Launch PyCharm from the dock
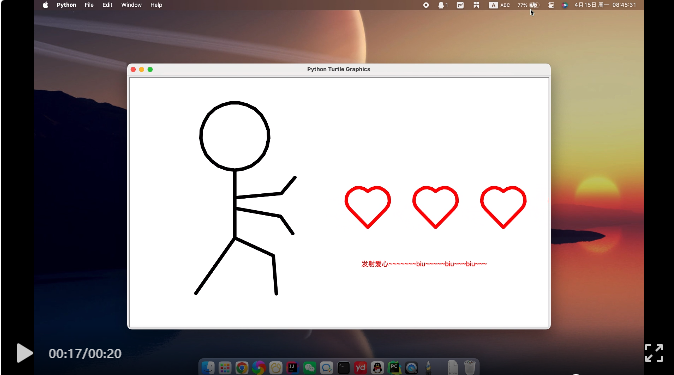This screenshot has height=375, width=674. 394,368
